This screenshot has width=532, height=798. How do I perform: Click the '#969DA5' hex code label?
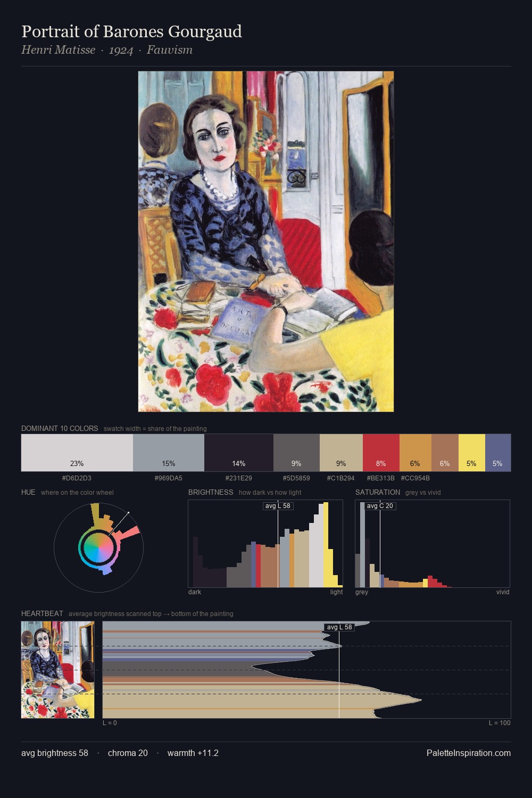coord(169,478)
